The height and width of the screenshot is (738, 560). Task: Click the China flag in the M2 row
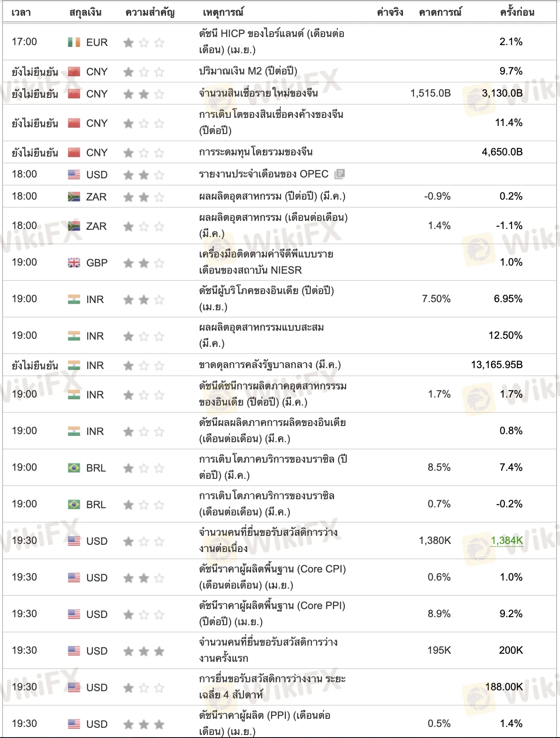[x=74, y=72]
